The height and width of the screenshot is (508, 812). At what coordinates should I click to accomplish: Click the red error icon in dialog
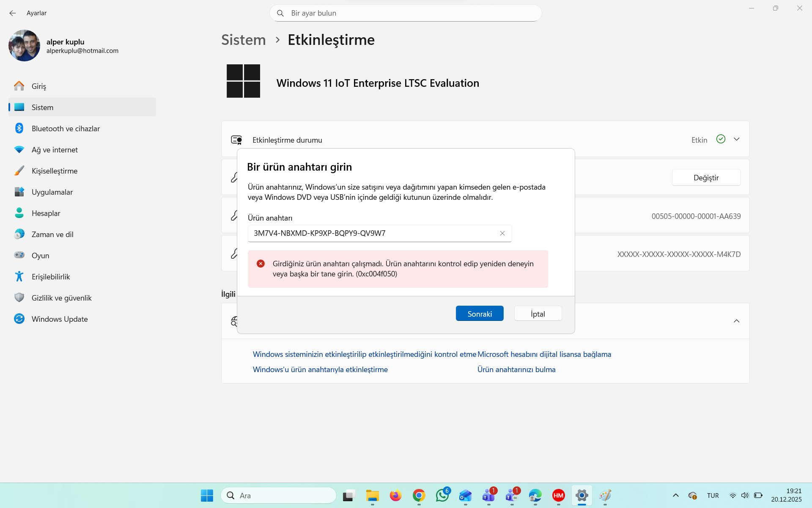click(x=261, y=264)
